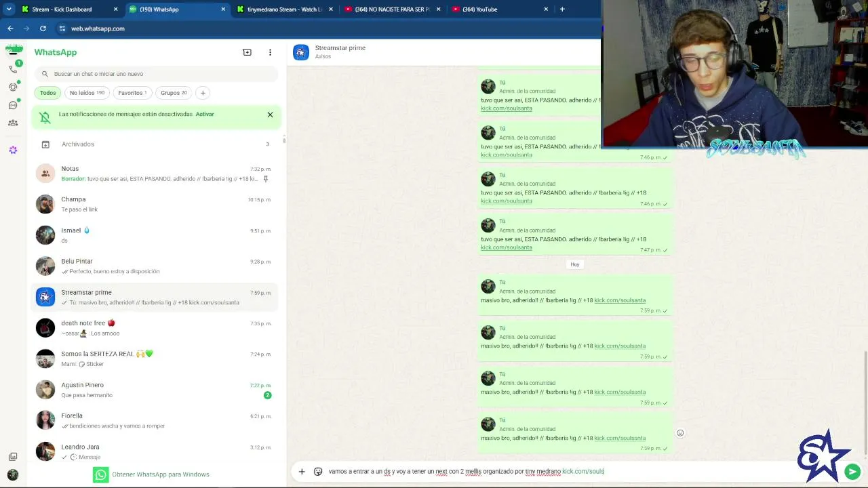Open the kick.com/soulsanta link in the 7:47 p. m. message
This screenshot has height=488, width=868.
click(507, 247)
